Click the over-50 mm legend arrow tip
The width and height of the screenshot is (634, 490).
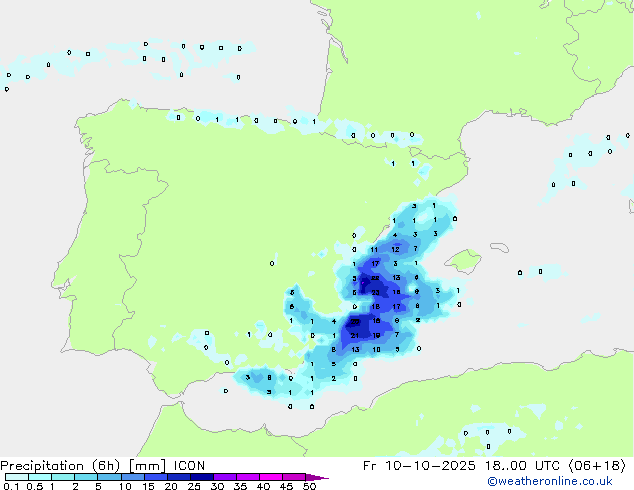point(317,477)
